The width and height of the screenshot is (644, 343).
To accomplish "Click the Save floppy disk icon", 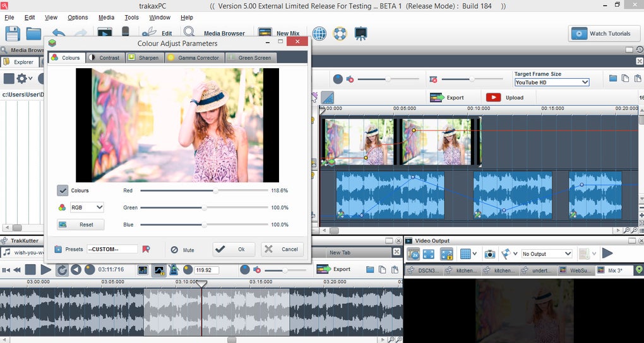I will (x=13, y=33).
